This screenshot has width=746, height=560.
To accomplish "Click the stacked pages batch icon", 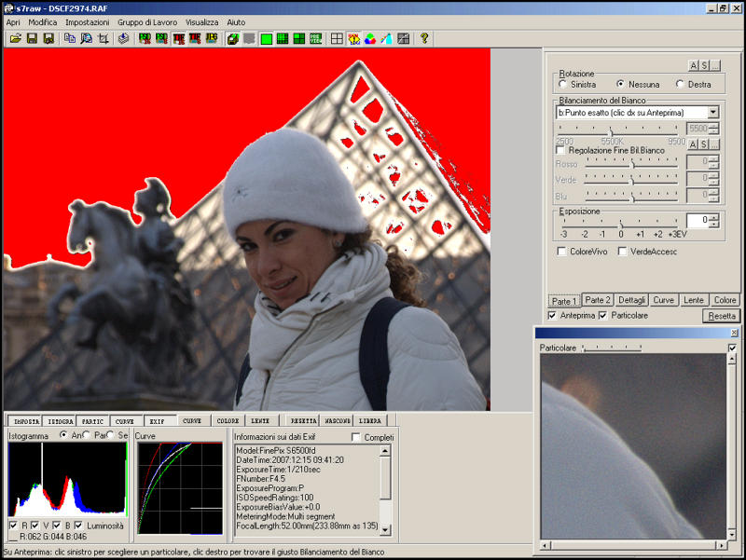I will [124, 38].
